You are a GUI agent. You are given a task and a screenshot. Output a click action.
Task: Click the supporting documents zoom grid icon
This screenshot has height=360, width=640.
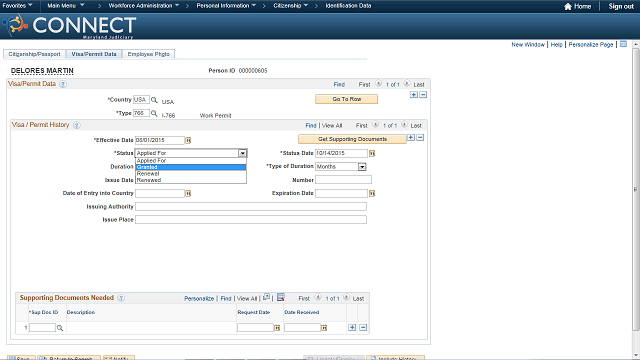pyautogui.click(x=267, y=297)
